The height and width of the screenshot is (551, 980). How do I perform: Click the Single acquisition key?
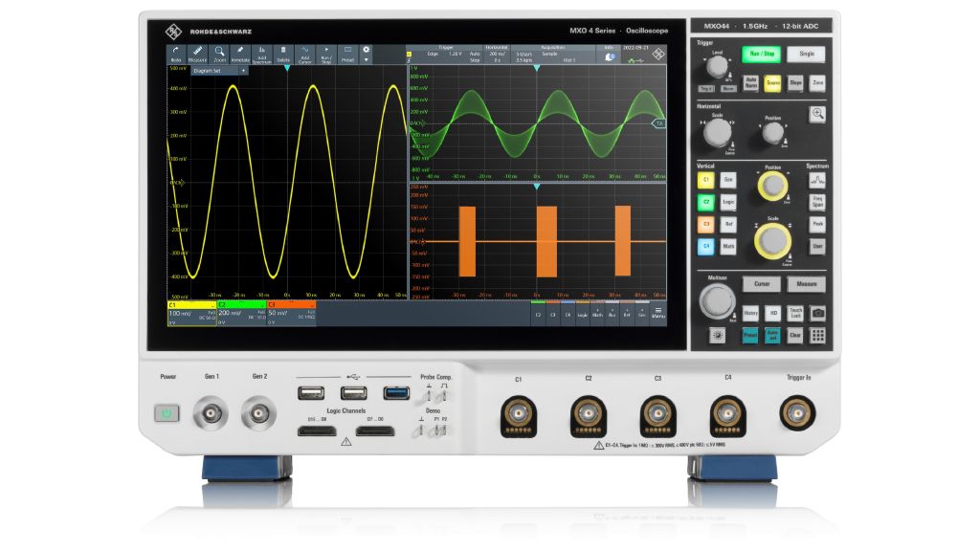coord(806,54)
